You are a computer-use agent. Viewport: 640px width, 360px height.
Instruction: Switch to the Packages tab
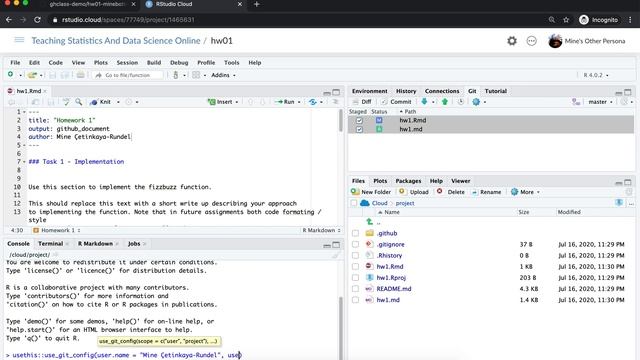[x=408, y=181]
